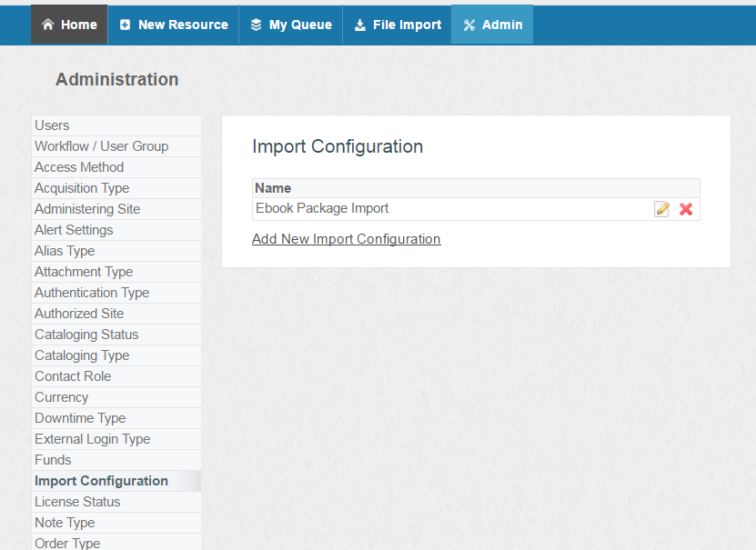Image resolution: width=756 pixels, height=550 pixels.
Task: Click the tools icon on Admin
Action: (469, 25)
